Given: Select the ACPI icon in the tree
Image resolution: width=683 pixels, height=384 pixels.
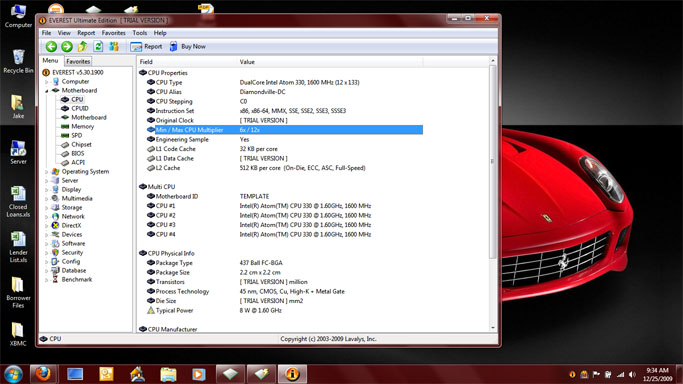Looking at the screenshot, I should click(65, 162).
